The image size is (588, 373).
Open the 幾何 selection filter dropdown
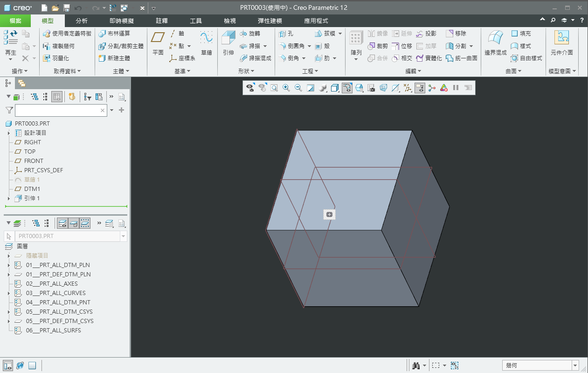575,366
